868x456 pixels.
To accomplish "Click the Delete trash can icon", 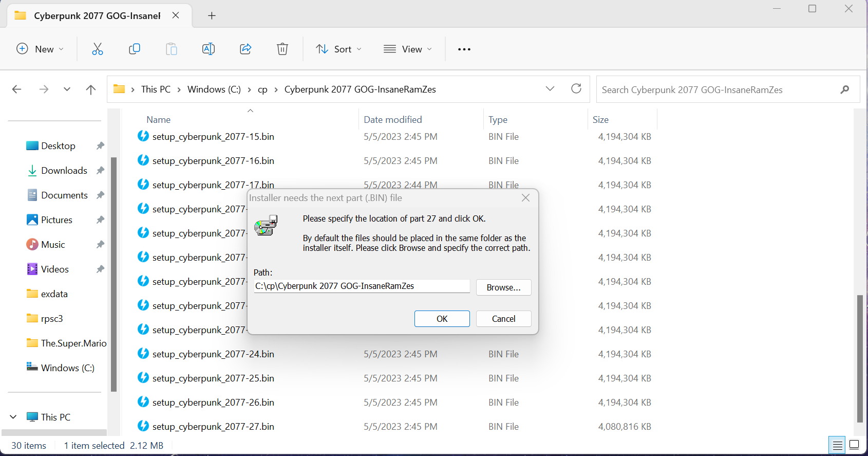I will pos(282,49).
